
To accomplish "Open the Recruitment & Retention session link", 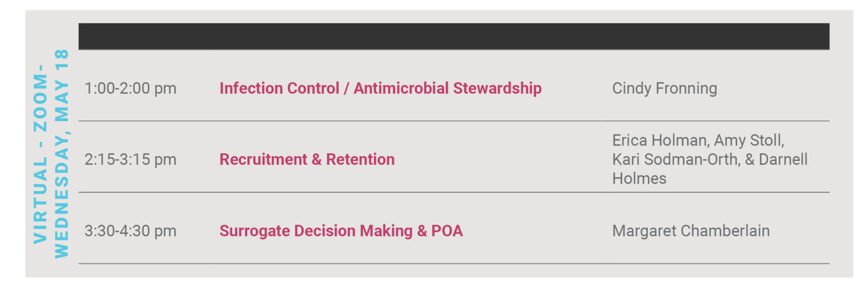I will click(307, 159).
